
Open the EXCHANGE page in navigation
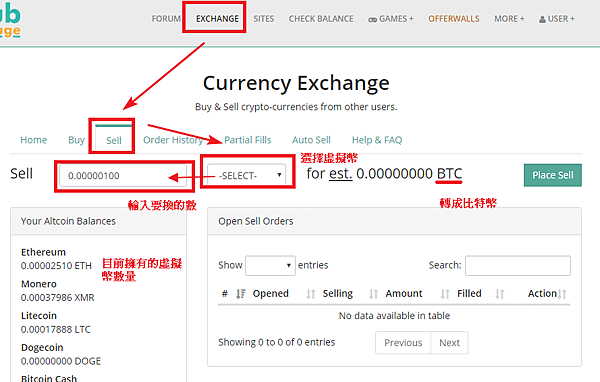click(x=217, y=19)
